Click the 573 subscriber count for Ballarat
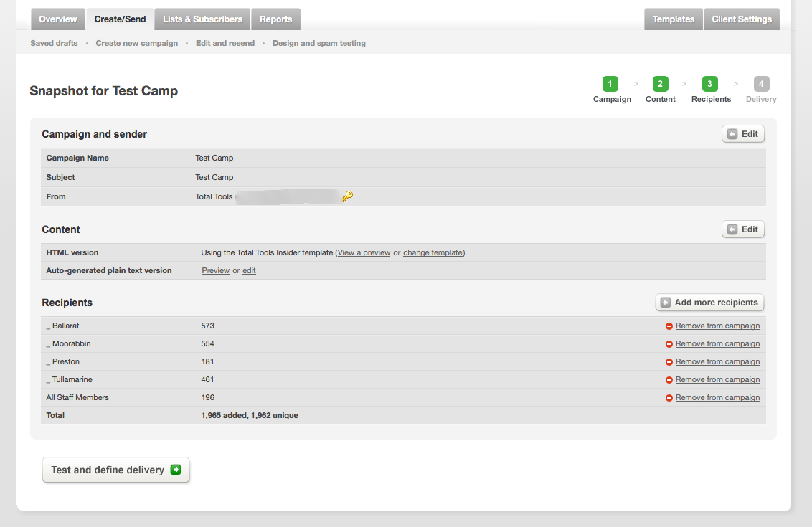The image size is (812, 527). 208,326
